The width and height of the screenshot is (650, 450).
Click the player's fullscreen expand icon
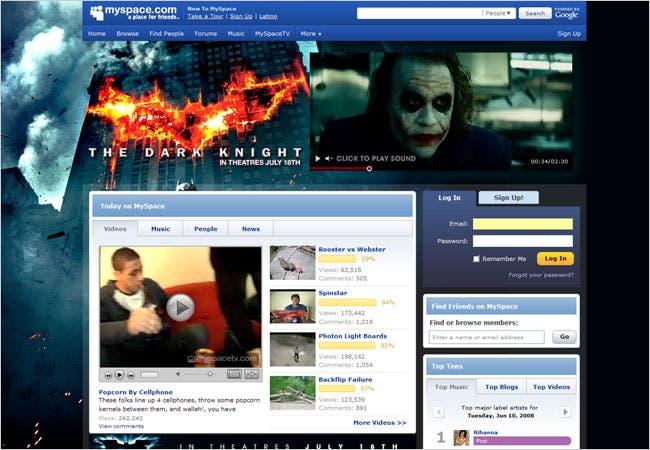(x=251, y=374)
